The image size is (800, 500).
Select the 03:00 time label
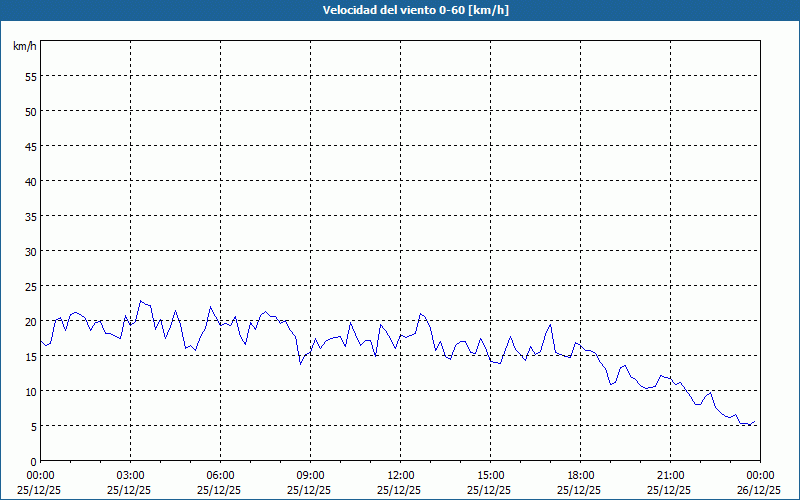(130, 475)
